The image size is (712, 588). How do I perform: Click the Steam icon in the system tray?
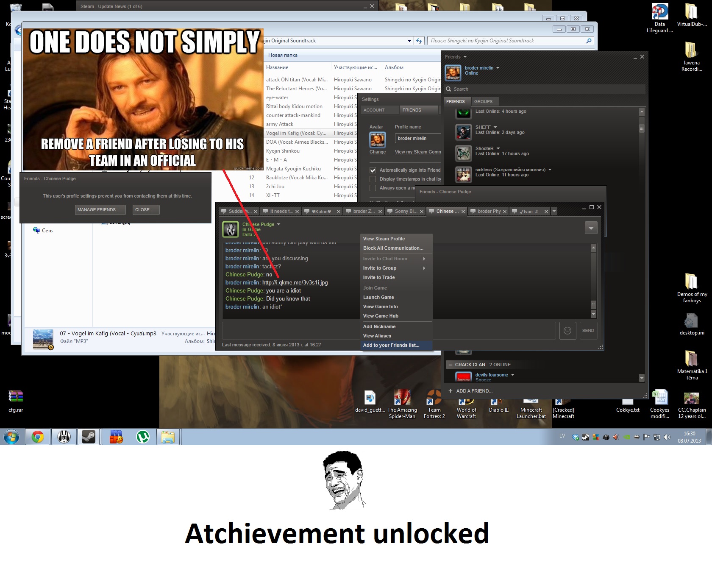tap(585, 437)
